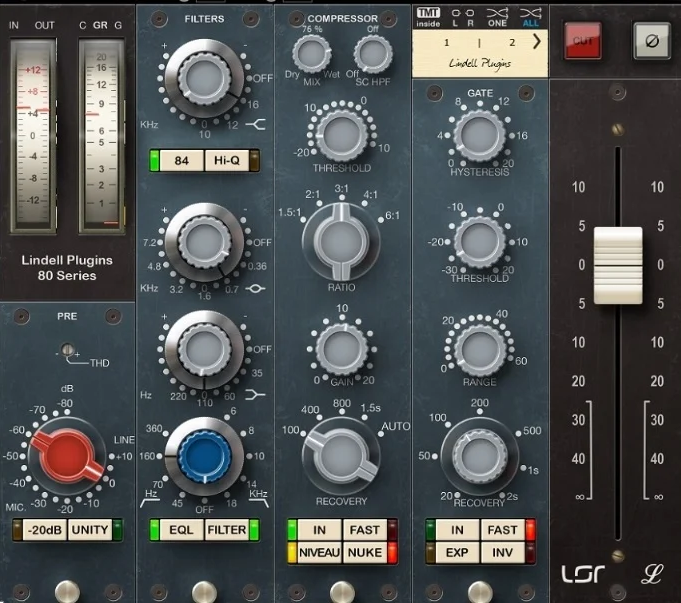The height and width of the screenshot is (603, 681).
Task: Click the low shelf Hz knob
Action: pyautogui.click(x=204, y=349)
